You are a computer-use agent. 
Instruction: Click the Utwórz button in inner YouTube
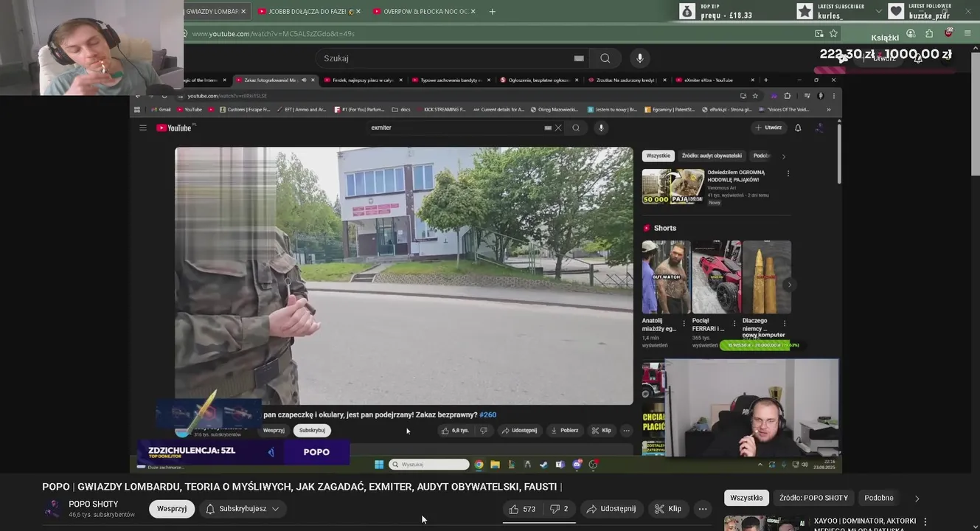tap(768, 128)
